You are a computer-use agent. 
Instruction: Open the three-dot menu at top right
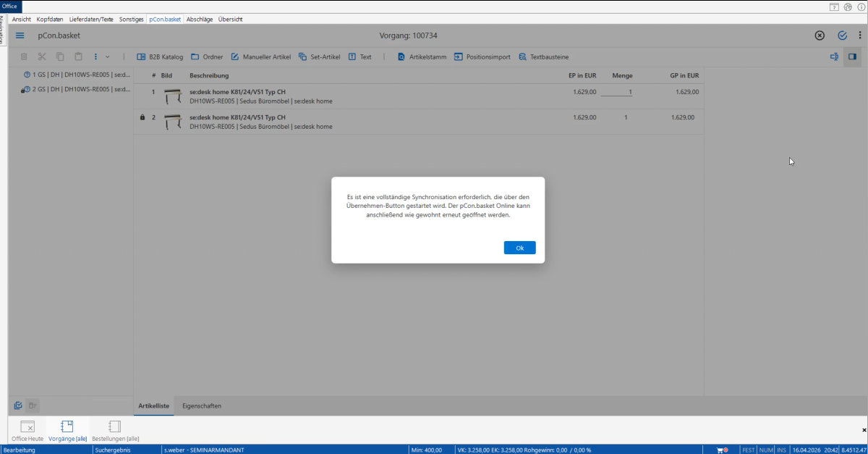pos(859,35)
